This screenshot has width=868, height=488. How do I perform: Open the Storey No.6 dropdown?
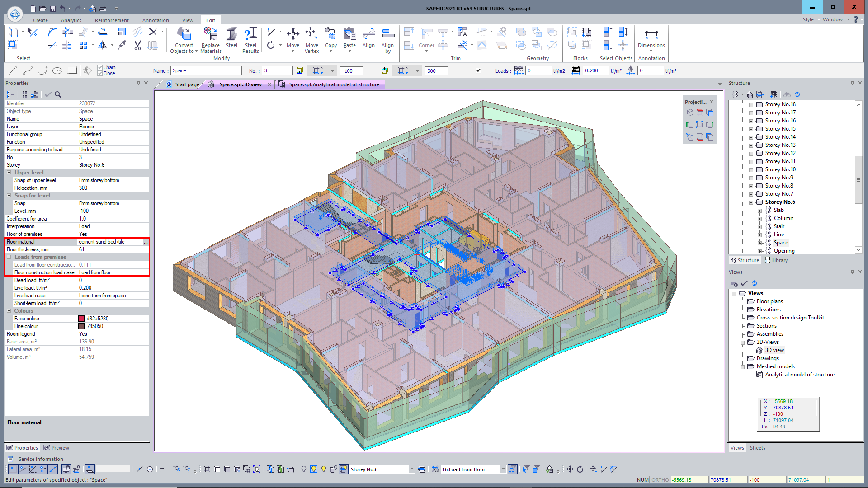click(411, 469)
